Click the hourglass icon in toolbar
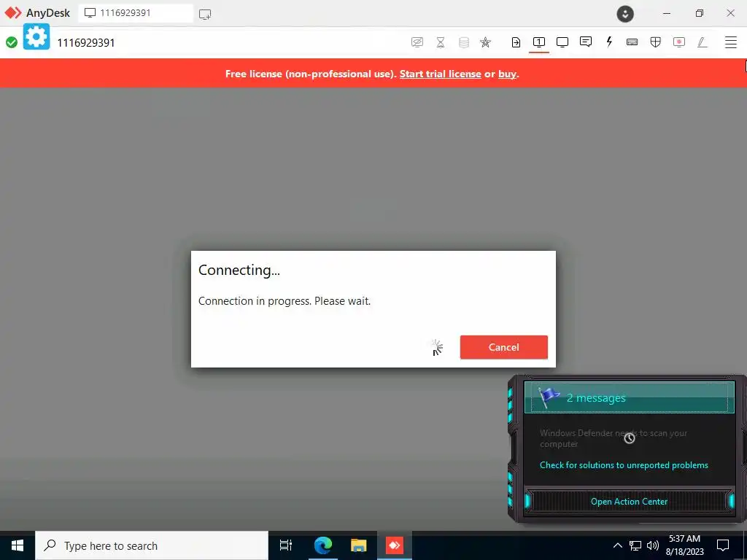Viewport: 747px width, 560px height. point(441,42)
